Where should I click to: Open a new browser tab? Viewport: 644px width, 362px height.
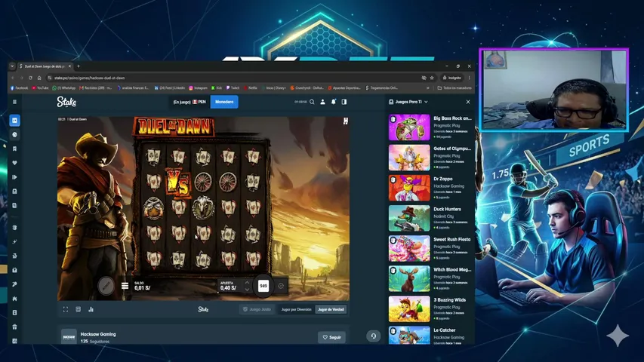(79, 66)
